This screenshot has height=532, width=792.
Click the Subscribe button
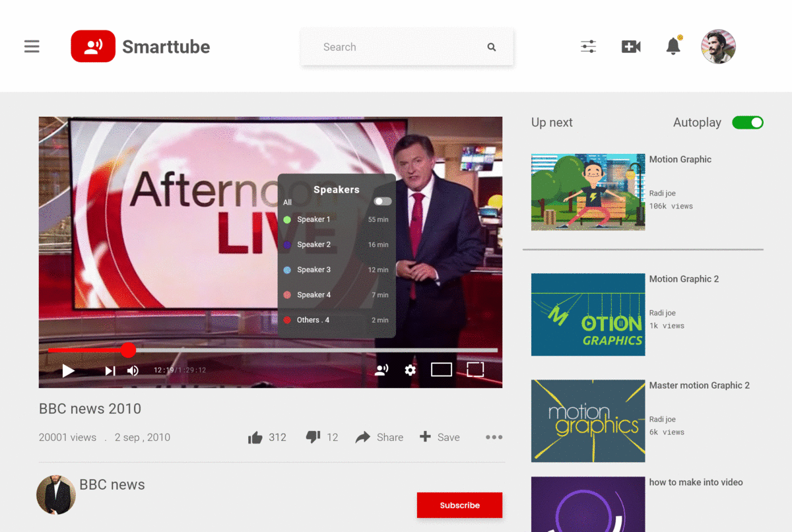[x=459, y=505]
